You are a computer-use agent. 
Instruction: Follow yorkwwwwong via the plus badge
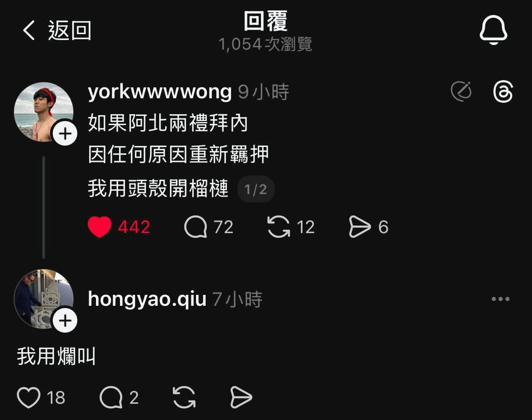click(x=65, y=133)
